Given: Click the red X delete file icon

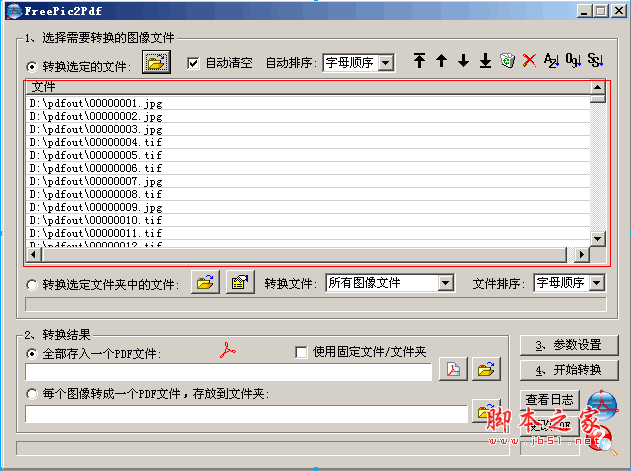Looking at the screenshot, I should pyautogui.click(x=529, y=62).
